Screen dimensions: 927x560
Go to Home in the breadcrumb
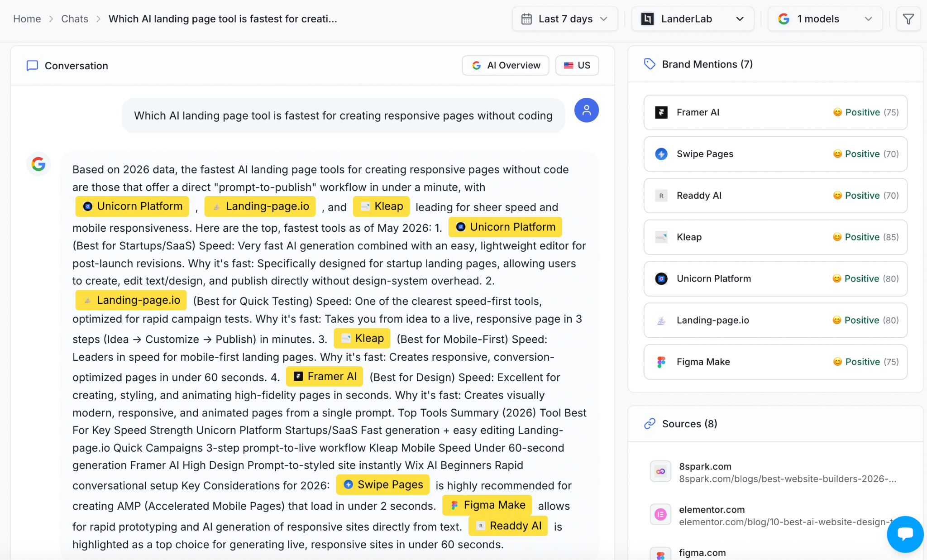(x=27, y=19)
